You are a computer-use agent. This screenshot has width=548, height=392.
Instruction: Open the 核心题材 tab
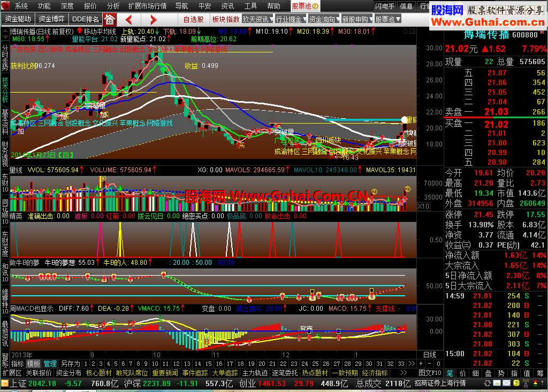click(98, 373)
